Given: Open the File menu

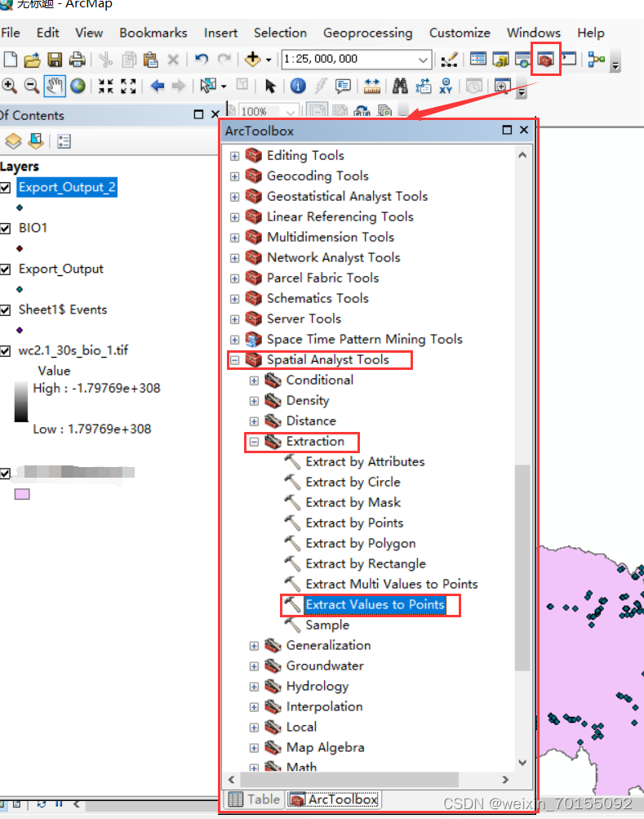Looking at the screenshot, I should click(11, 33).
